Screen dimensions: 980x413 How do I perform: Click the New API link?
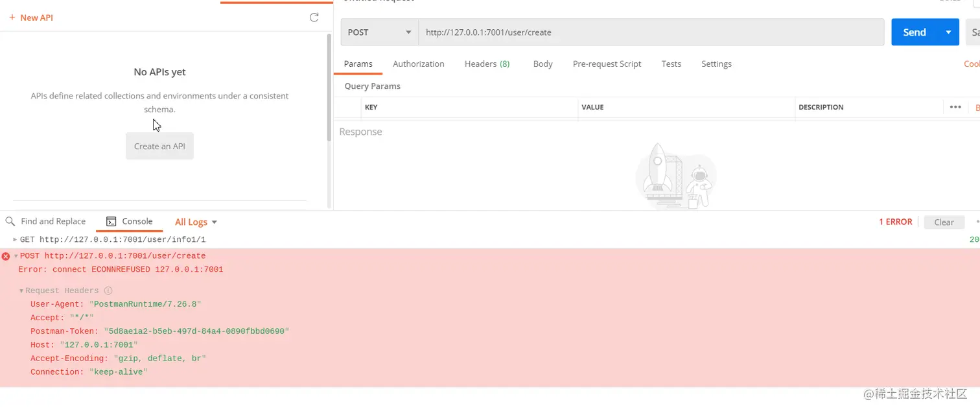[x=31, y=18]
